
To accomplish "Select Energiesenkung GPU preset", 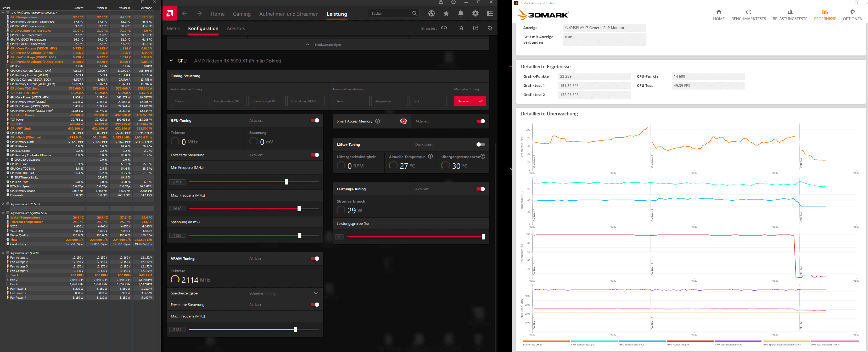I will [x=228, y=101].
